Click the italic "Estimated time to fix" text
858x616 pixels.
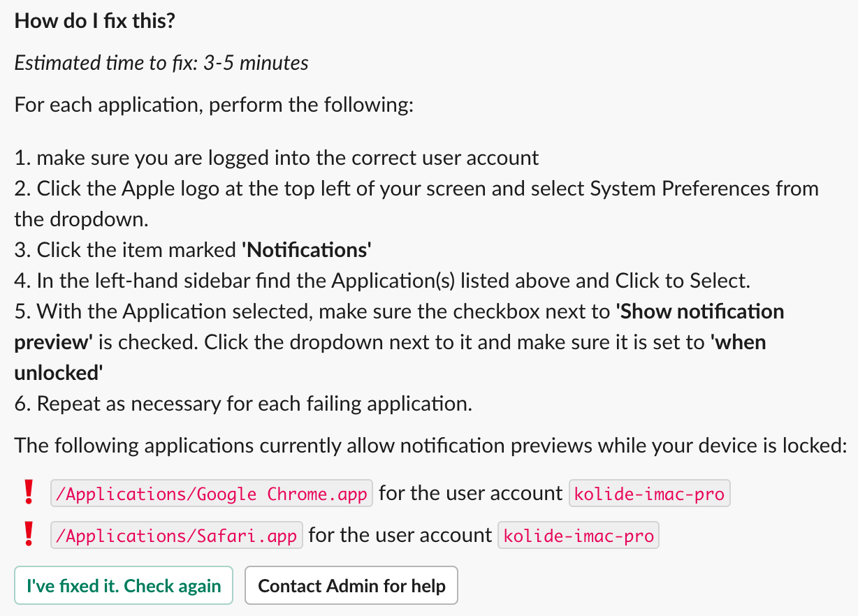[161, 63]
